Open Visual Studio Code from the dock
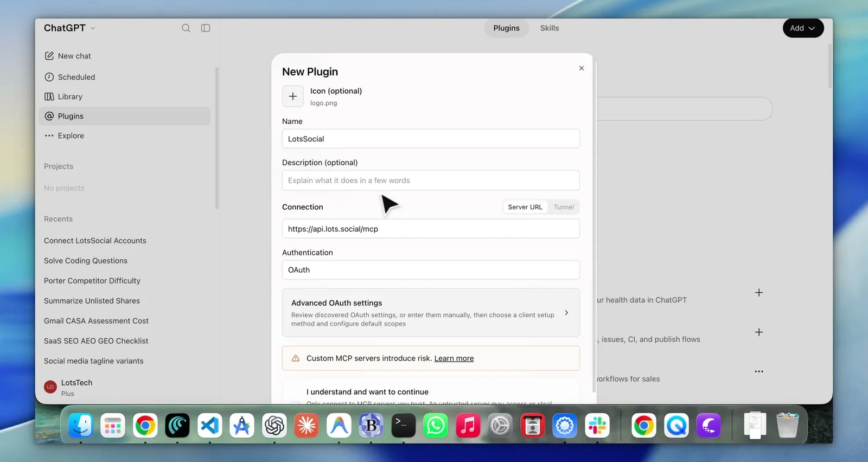Viewport: 868px width, 462px height. 210,426
